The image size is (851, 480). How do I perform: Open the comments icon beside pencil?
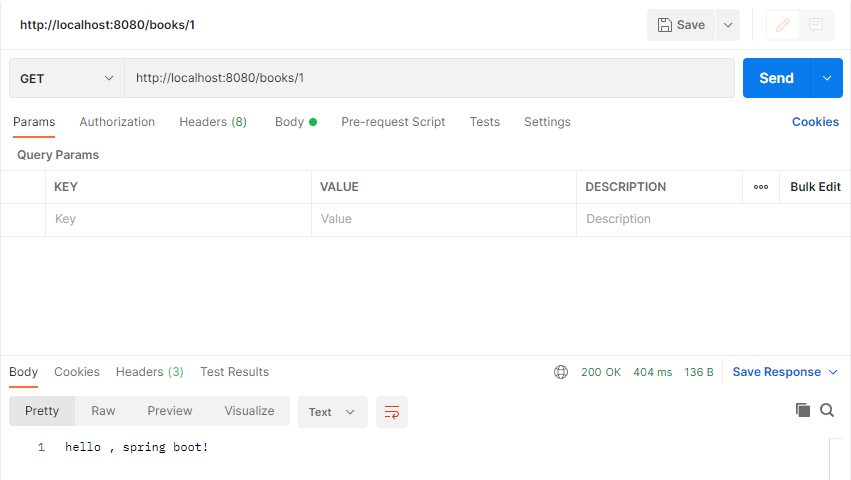(x=816, y=25)
